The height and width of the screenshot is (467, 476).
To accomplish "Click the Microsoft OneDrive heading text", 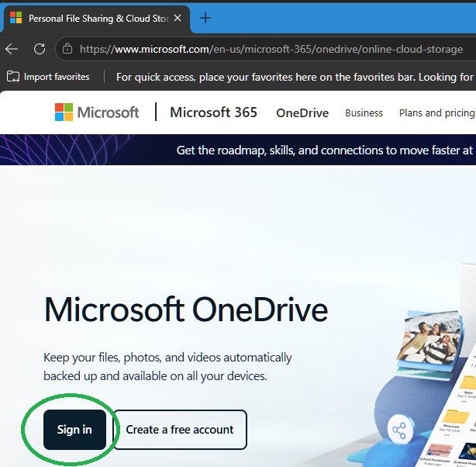I will point(186,310).
